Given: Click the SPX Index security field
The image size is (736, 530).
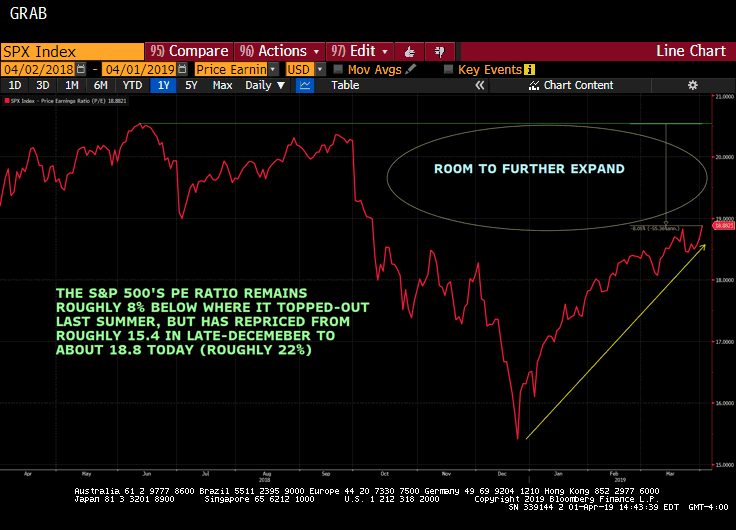Looking at the screenshot, I should tap(72, 52).
